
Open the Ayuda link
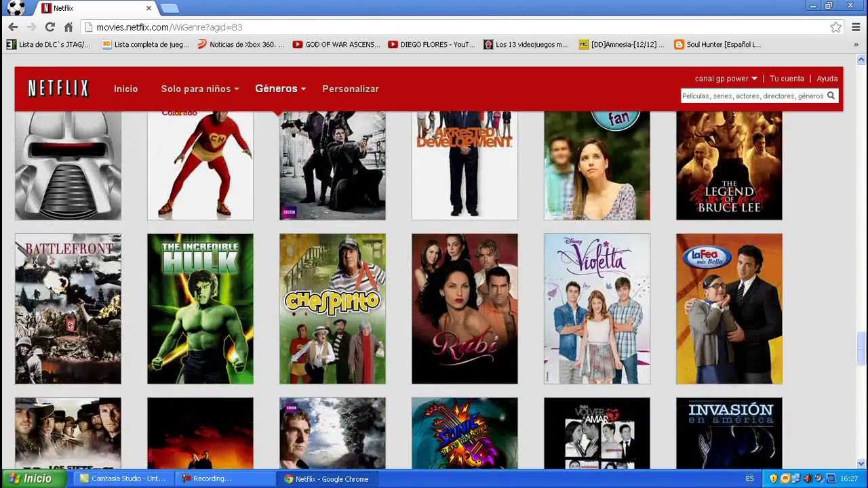(827, 79)
